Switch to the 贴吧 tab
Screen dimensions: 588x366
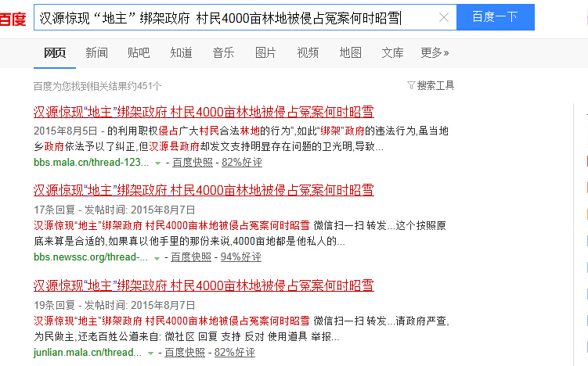[139, 52]
